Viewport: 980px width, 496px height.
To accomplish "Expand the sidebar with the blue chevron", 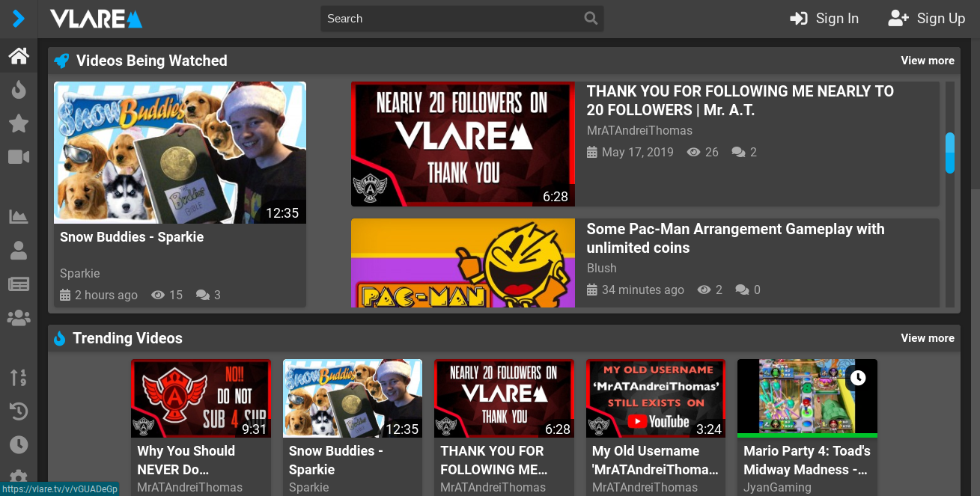I will [x=19, y=18].
